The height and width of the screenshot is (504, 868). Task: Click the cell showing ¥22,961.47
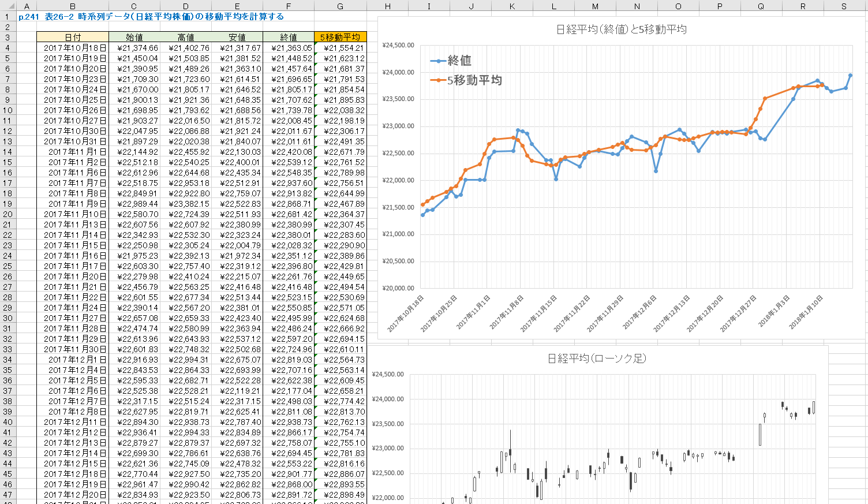coord(134,484)
